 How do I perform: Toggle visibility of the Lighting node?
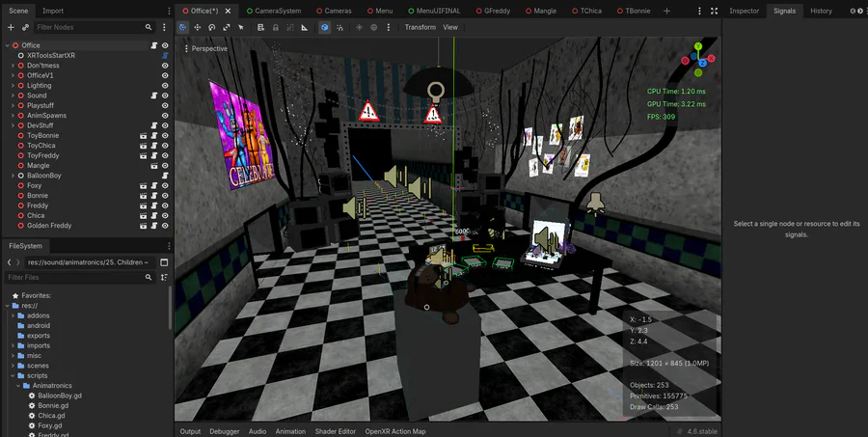point(165,85)
